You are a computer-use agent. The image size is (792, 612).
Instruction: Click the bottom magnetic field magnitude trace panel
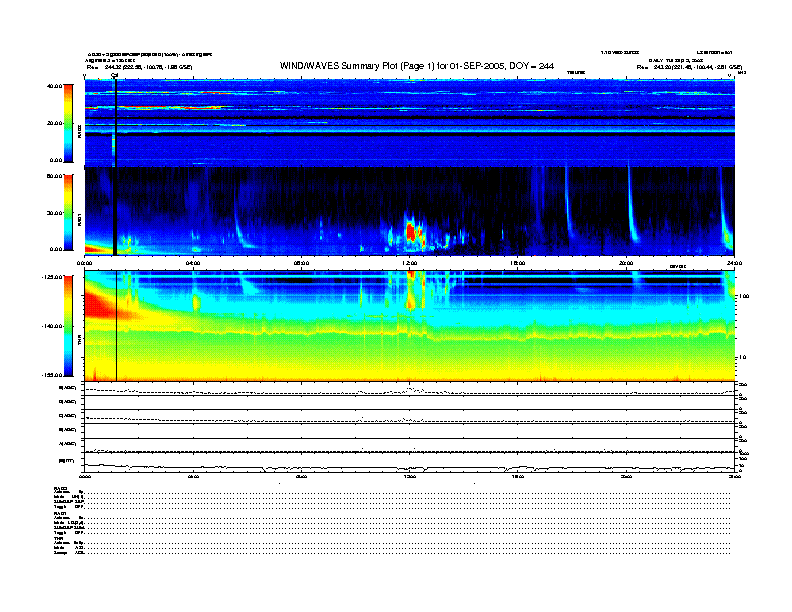coord(409,465)
